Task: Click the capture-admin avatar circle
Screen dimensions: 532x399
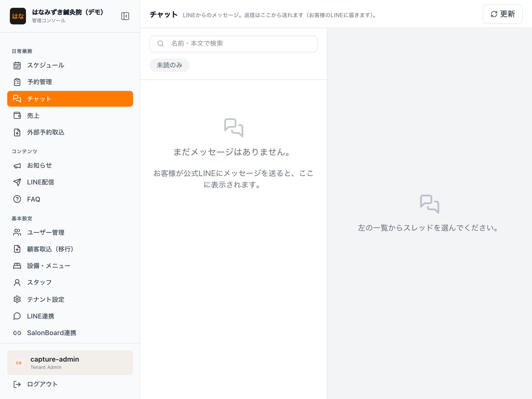Action: pos(19,363)
